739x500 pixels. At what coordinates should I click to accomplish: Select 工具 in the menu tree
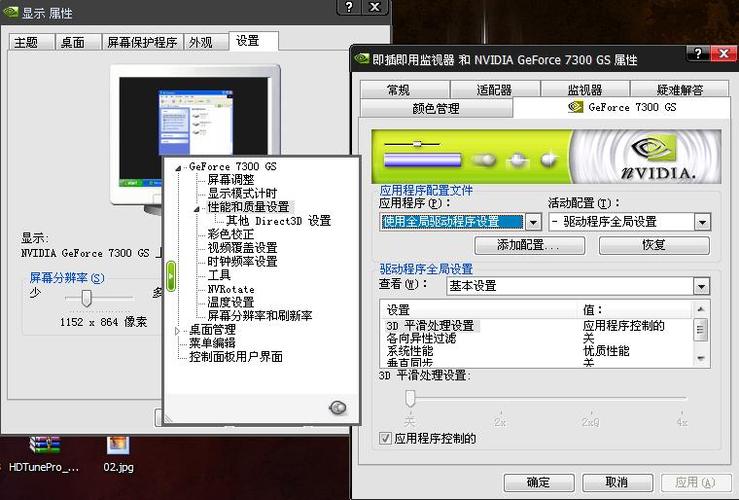(x=219, y=275)
